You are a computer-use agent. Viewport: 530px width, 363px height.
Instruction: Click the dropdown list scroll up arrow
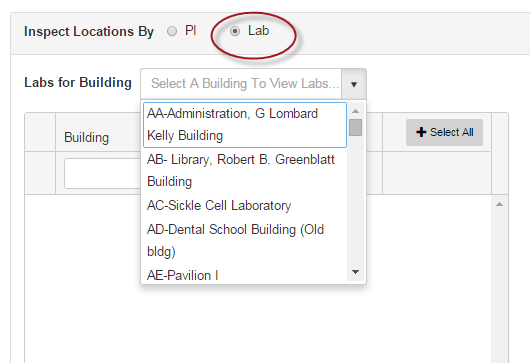click(355, 111)
